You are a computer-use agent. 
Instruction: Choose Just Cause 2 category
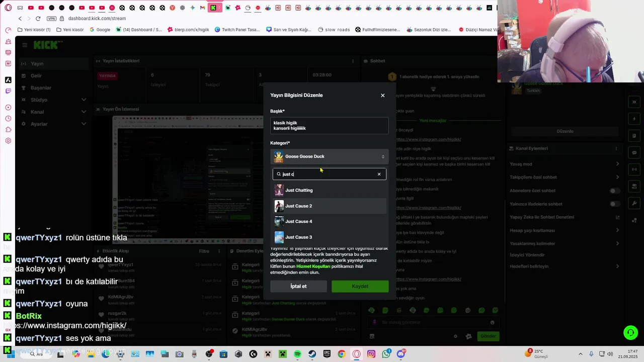pyautogui.click(x=329, y=206)
